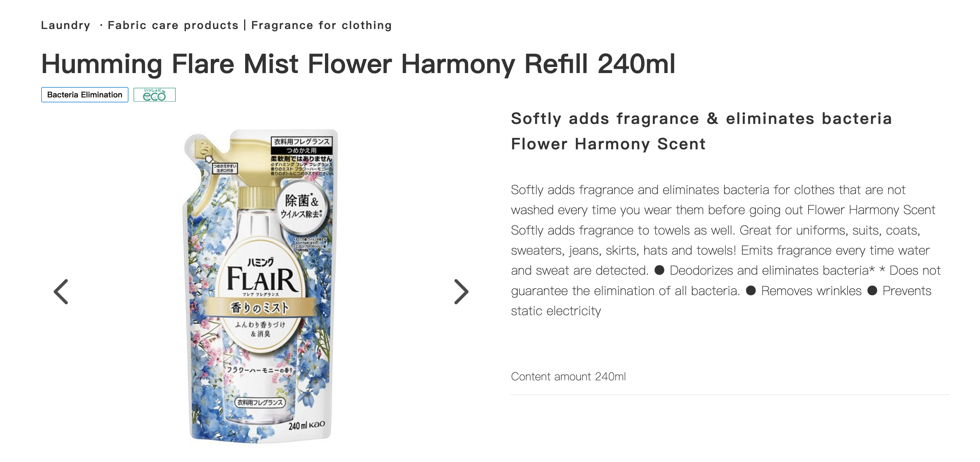980x462 pixels.
Task: Click the Content amount 240ml text
Action: (568, 376)
